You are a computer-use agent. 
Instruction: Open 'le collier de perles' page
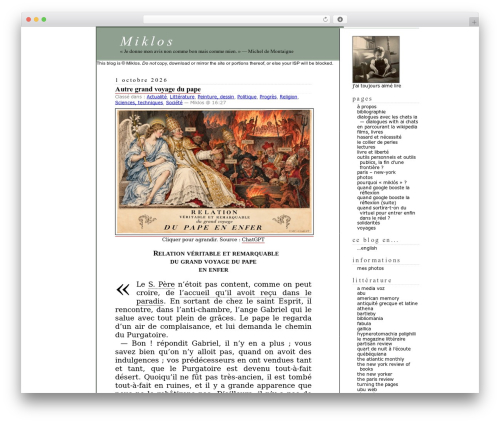coord(377,142)
